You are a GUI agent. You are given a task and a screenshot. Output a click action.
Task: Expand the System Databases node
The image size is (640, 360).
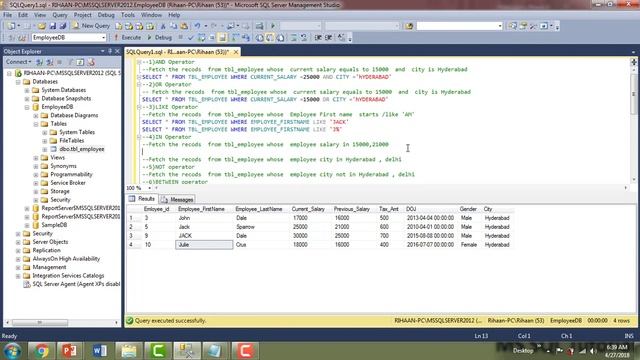(27, 90)
